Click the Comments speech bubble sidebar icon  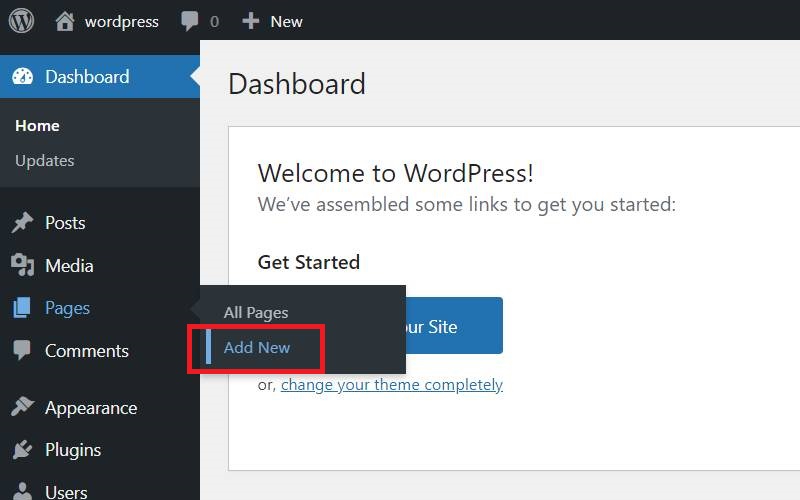click(x=22, y=351)
